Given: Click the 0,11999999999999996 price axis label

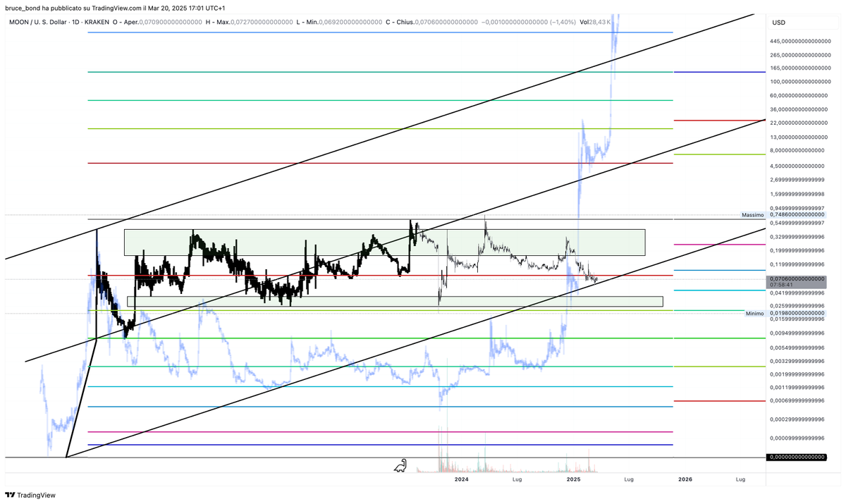Looking at the screenshot, I should click(797, 264).
